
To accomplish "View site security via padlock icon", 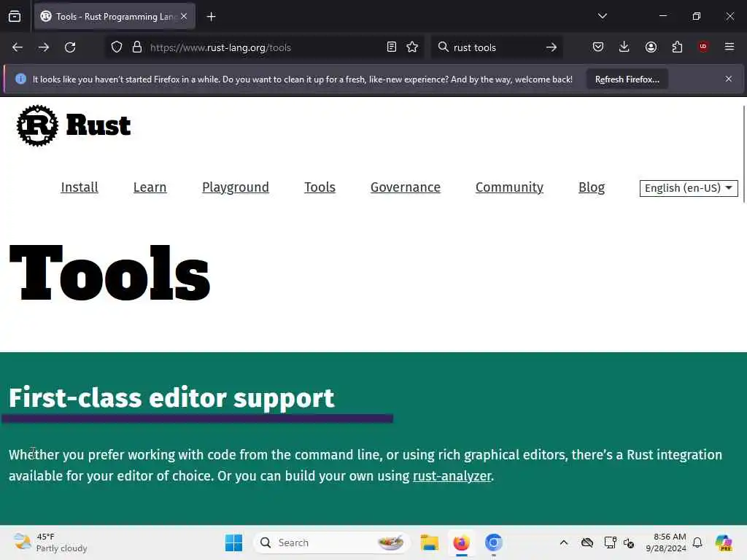I will [137, 47].
